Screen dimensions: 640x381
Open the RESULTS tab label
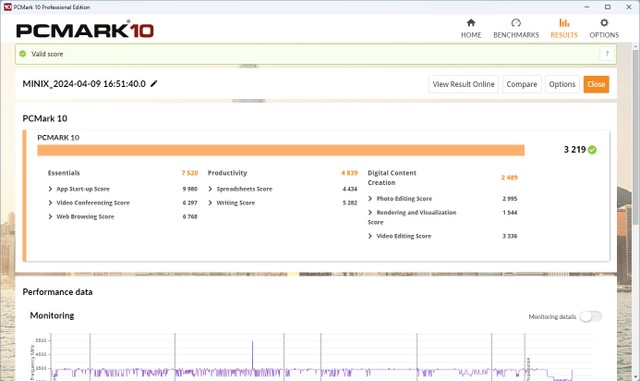pos(564,35)
